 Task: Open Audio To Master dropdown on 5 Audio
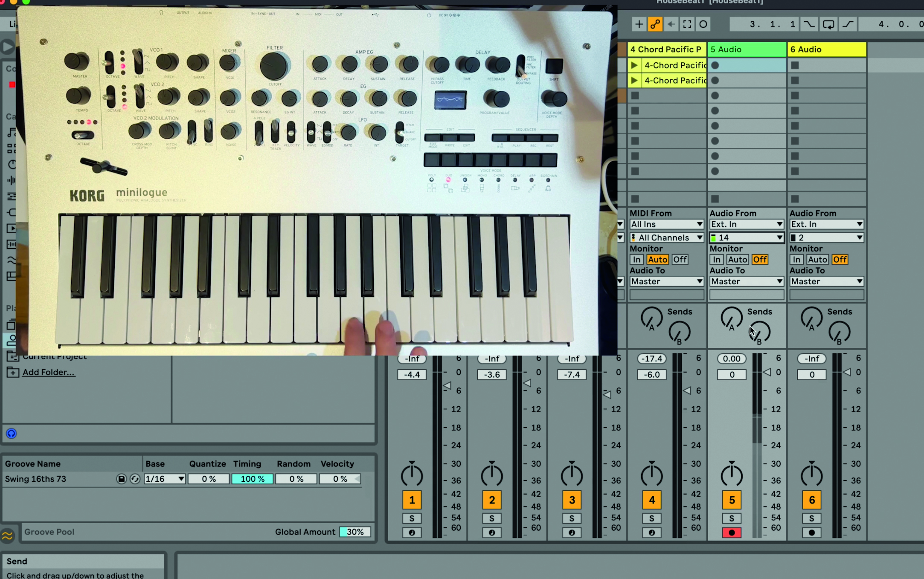click(x=747, y=281)
